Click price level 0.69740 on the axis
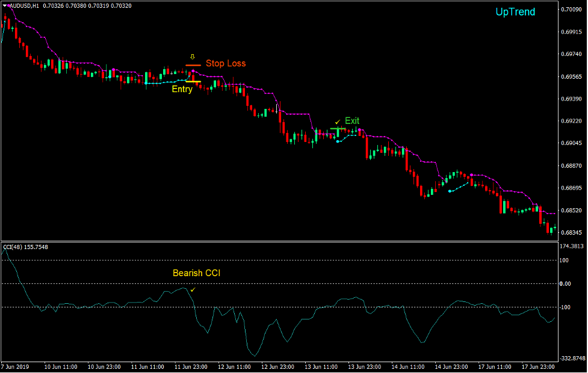The width and height of the screenshot is (588, 373). 571,54
